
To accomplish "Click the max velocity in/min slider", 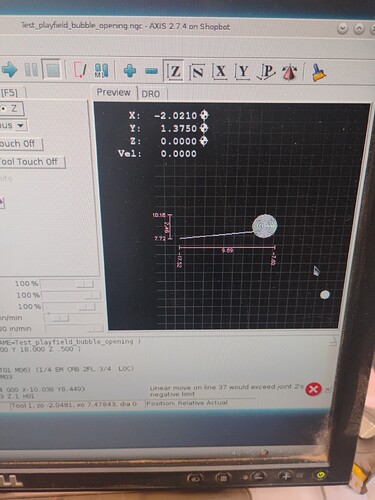I will click(x=75, y=329).
